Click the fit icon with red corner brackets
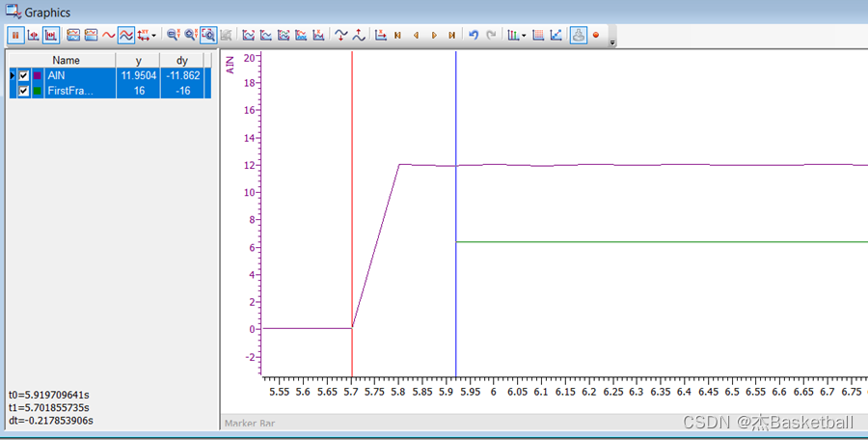 249,35
